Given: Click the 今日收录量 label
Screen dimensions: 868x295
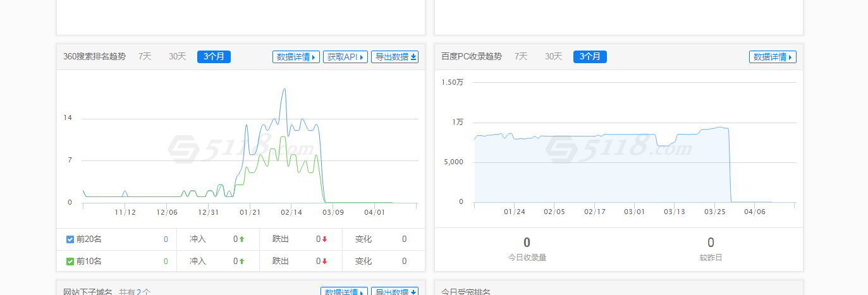Looking at the screenshot, I should 527,258.
